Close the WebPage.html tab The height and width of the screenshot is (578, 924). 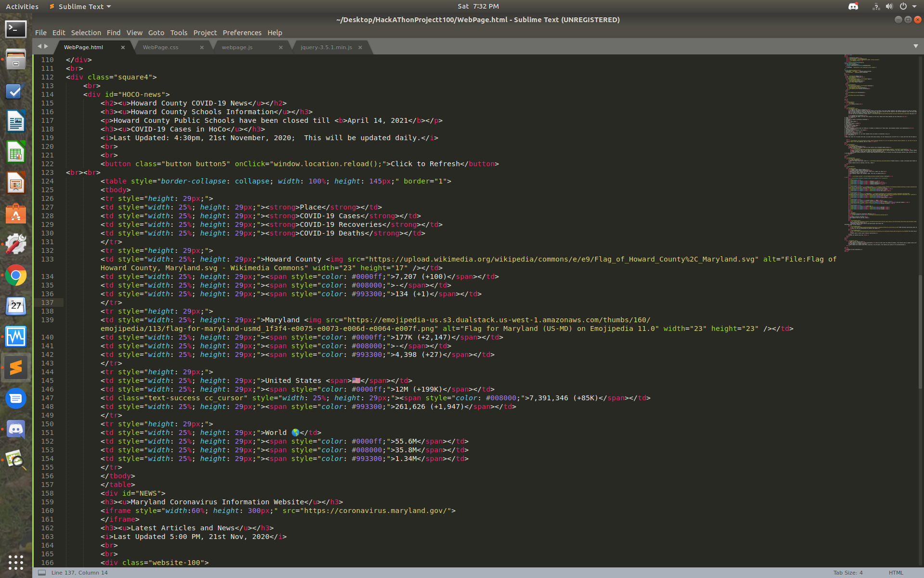click(123, 47)
